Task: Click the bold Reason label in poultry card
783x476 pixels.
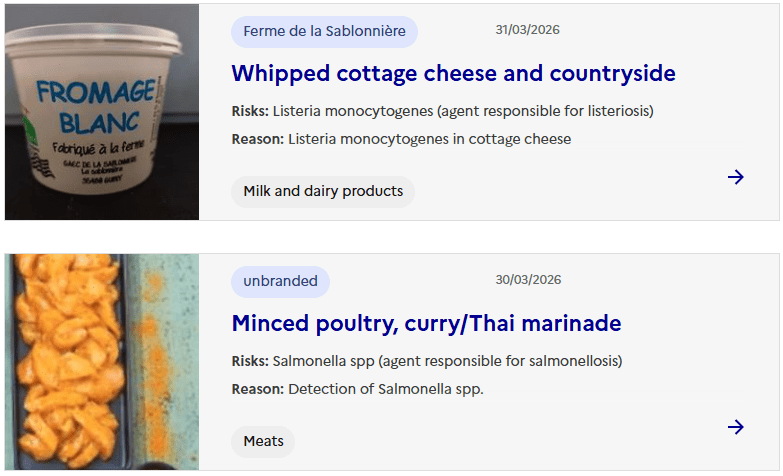Action: pyautogui.click(x=257, y=389)
